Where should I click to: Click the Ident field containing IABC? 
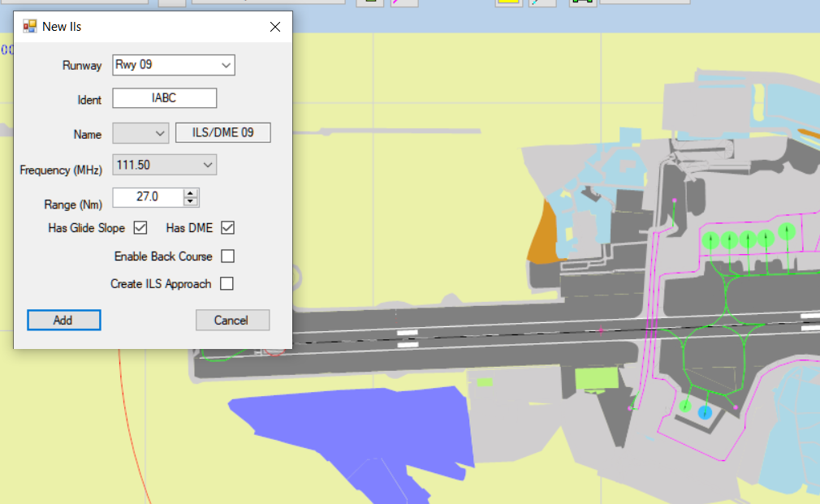164,98
